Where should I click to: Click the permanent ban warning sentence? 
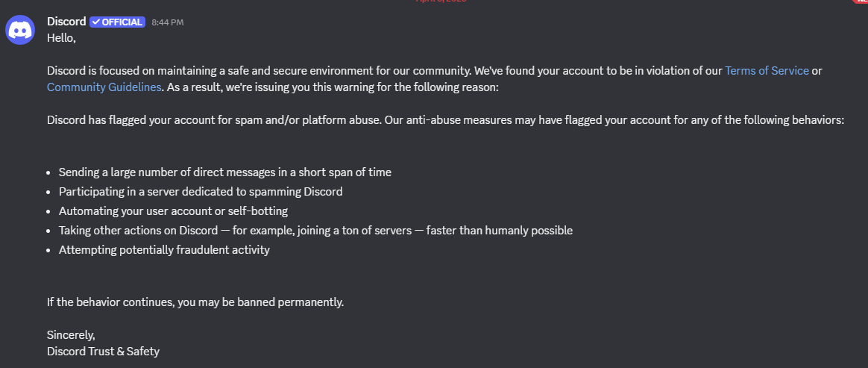pos(195,302)
